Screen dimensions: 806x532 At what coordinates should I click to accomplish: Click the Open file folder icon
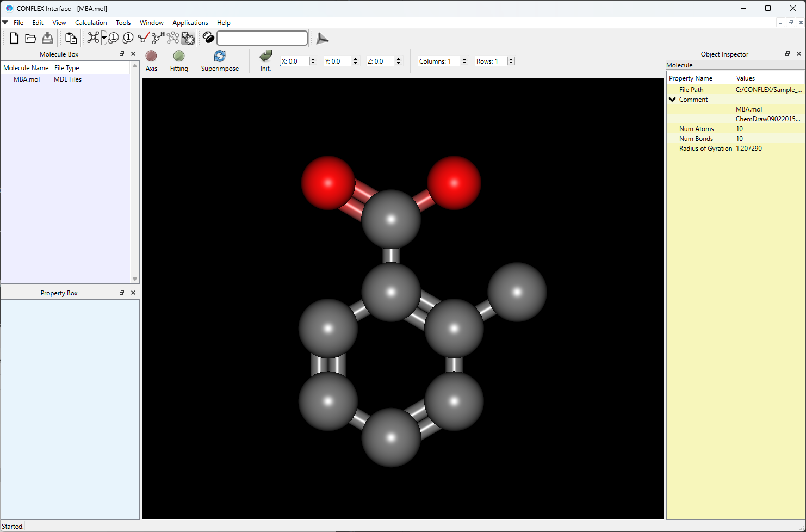click(31, 38)
